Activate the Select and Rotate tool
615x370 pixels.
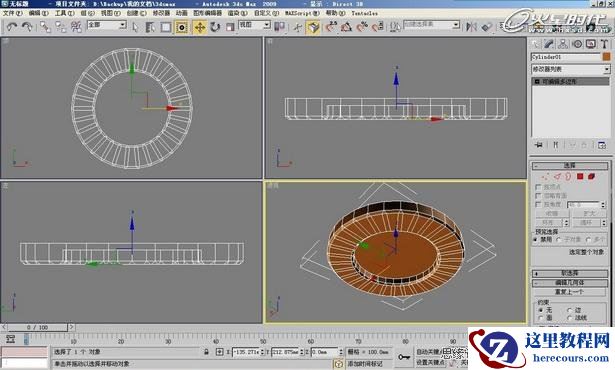pyautogui.click(x=215, y=27)
